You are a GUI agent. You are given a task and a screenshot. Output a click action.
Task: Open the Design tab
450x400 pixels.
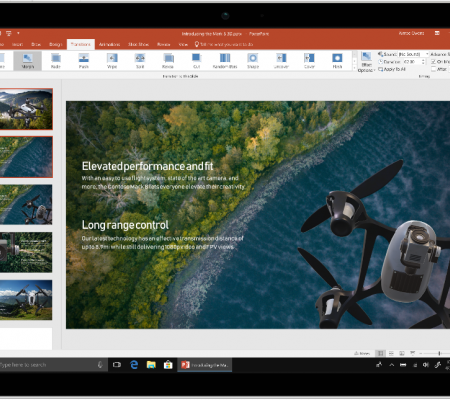tap(56, 44)
